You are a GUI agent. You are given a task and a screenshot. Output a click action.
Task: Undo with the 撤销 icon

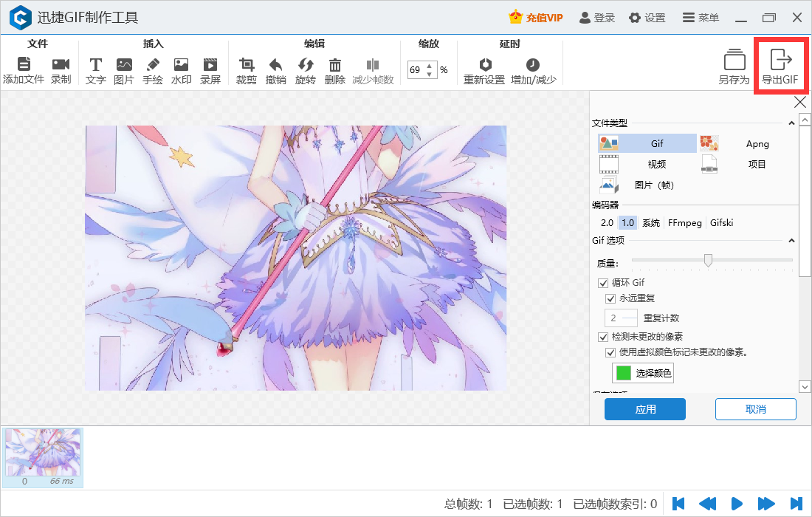click(275, 64)
